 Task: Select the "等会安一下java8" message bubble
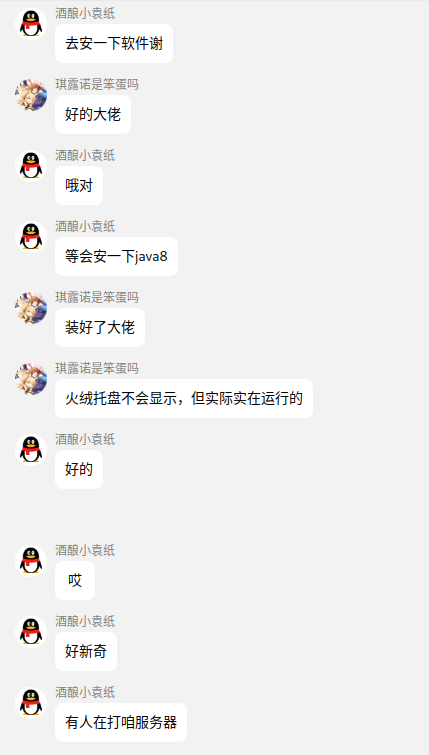117,256
